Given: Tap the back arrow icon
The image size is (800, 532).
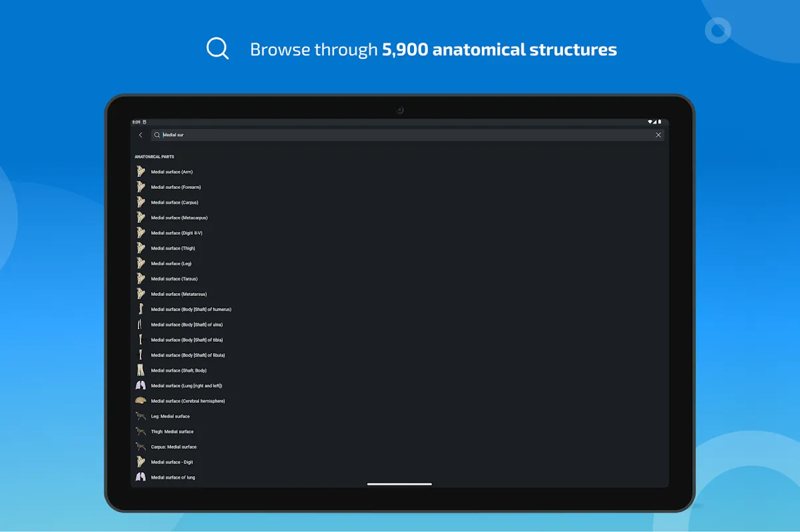Looking at the screenshot, I should tap(140, 135).
